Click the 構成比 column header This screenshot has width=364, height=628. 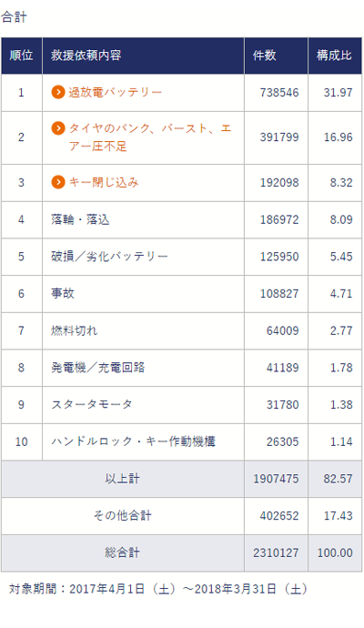(335, 56)
